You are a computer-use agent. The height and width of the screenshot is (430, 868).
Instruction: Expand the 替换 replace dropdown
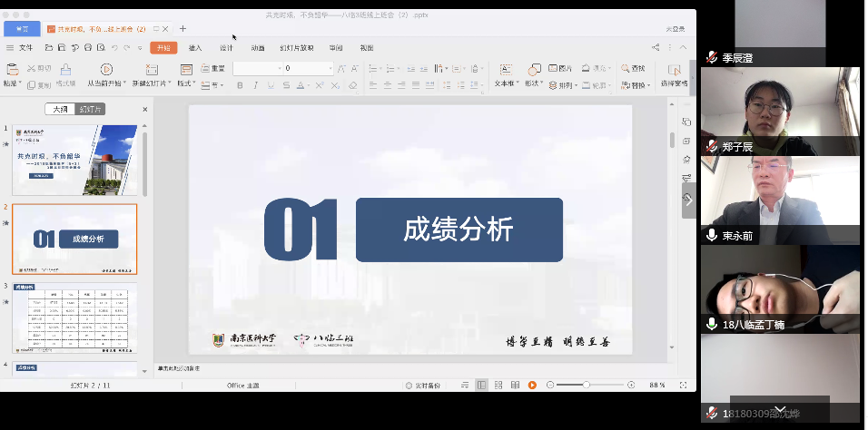(x=648, y=85)
